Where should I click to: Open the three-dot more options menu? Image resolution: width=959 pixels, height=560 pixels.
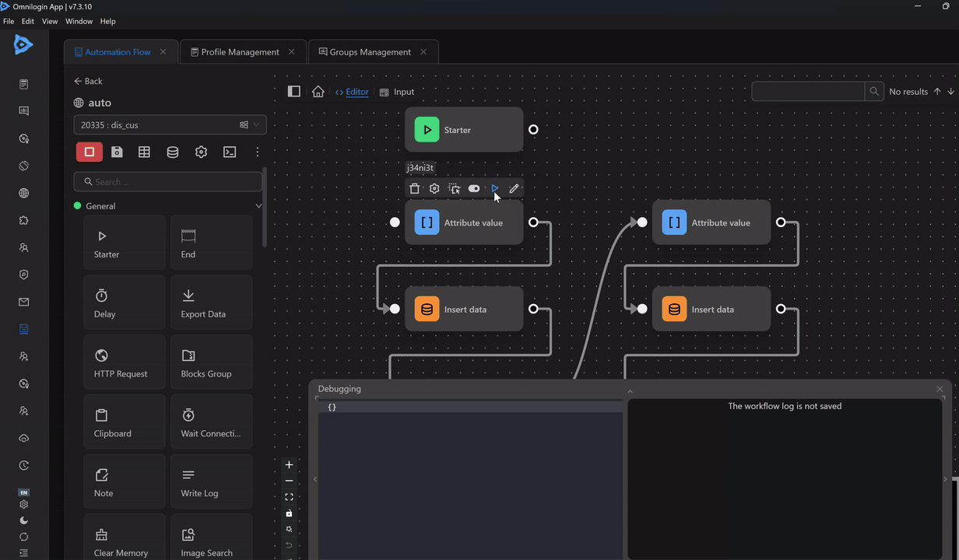(258, 152)
